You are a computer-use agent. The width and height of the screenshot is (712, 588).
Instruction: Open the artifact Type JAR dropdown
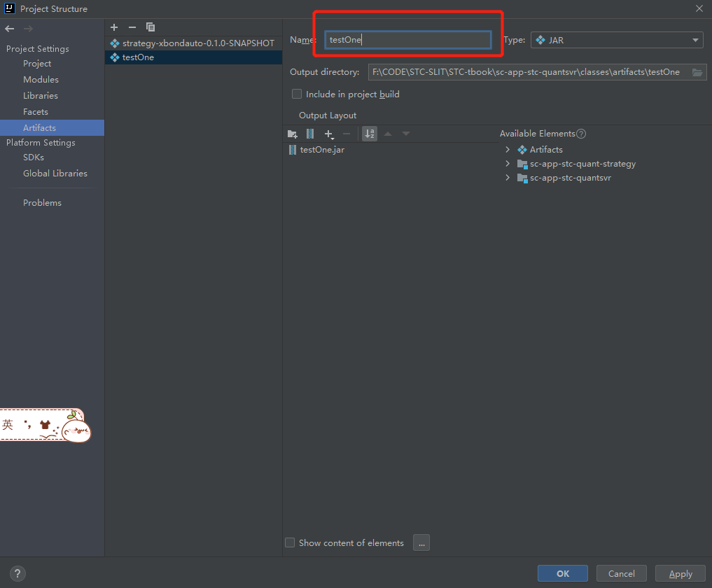(617, 40)
